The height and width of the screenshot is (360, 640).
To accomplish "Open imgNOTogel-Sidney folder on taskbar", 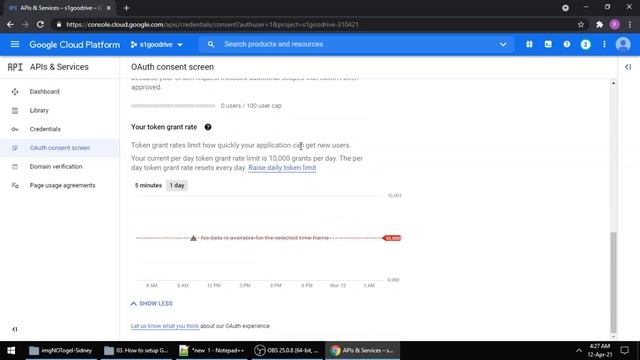I will pos(61,350).
